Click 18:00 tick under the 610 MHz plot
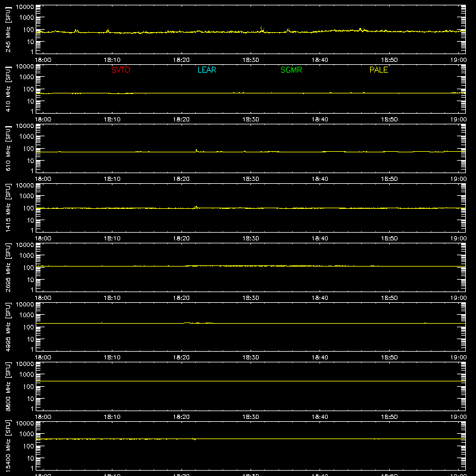The width and height of the screenshot is (476, 476). coord(43,179)
